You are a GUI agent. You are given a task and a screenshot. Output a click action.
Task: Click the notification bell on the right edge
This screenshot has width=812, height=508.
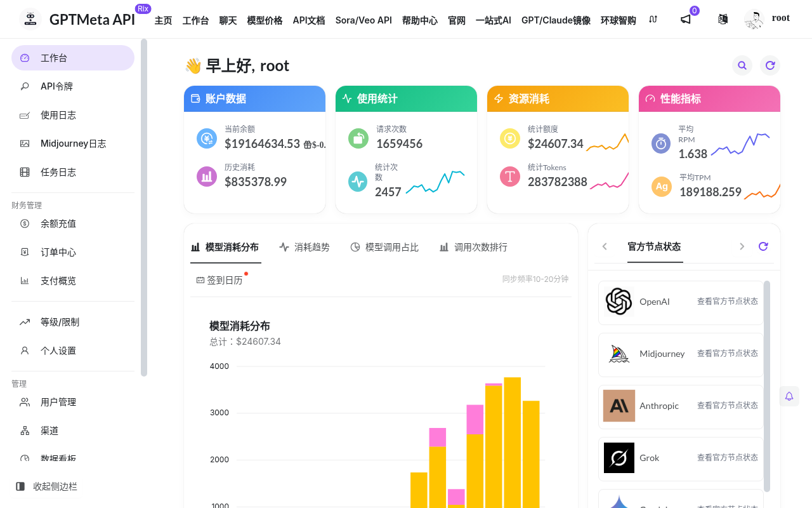pyautogui.click(x=789, y=396)
